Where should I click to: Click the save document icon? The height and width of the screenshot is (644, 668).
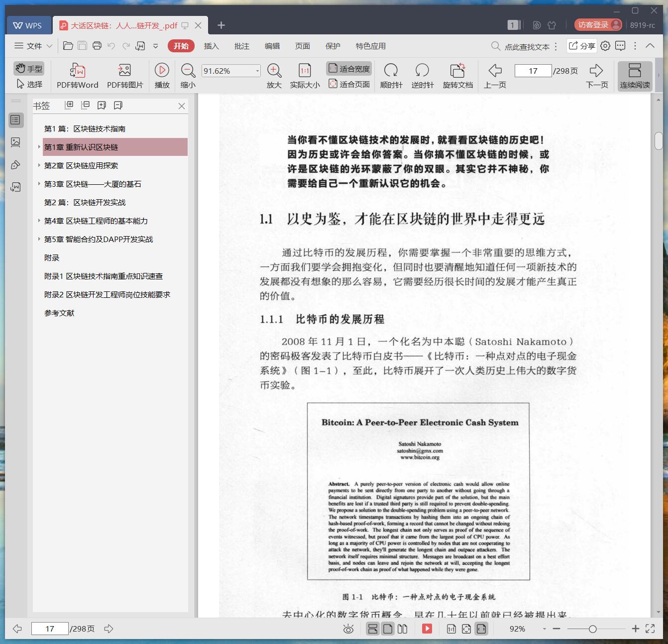click(x=83, y=46)
